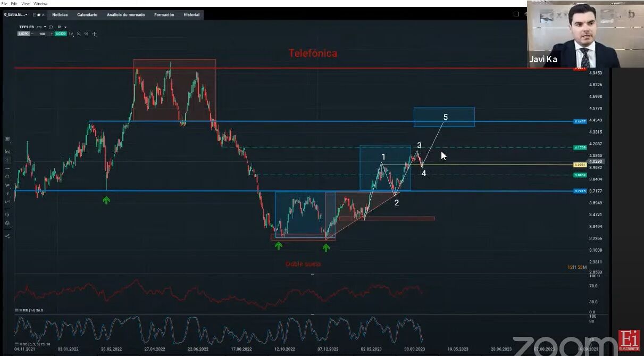Click the current price 4.0290 axis label
The width and height of the screenshot is (644, 356).
click(x=596, y=161)
